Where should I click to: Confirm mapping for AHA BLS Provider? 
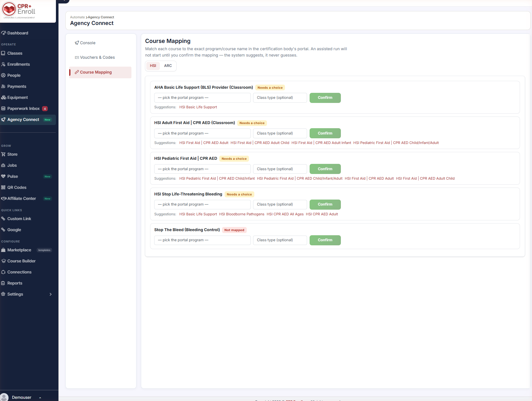325,98
